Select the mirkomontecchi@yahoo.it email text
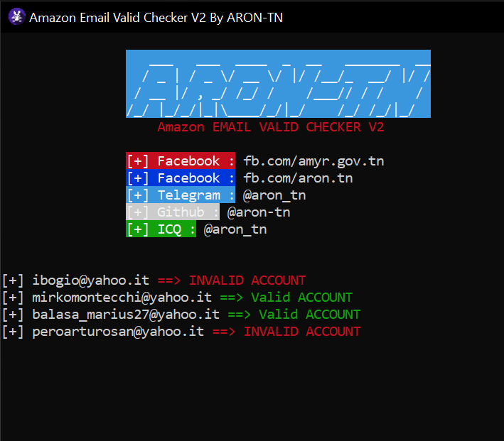Viewport: 504px width, 441px height. [122, 298]
